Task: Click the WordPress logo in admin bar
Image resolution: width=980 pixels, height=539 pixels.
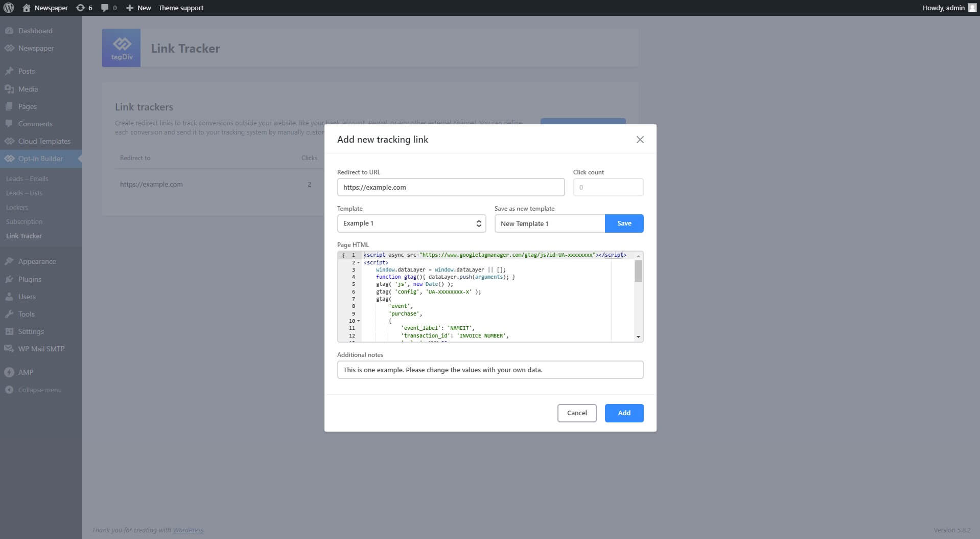Action: (x=9, y=8)
